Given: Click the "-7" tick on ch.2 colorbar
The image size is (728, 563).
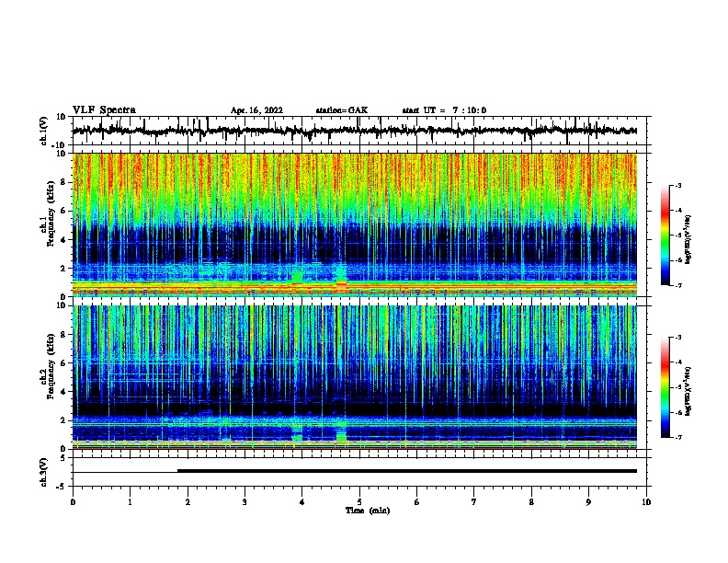Looking at the screenshot, I should tap(677, 437).
